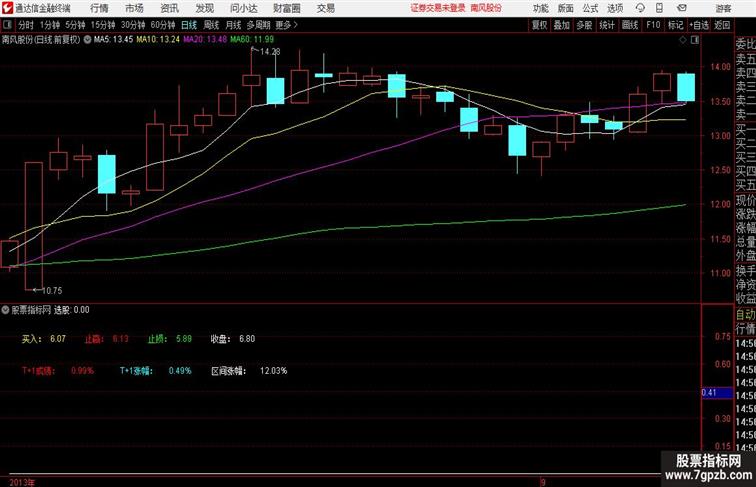This screenshot has width=756, height=487.
Task: Click the 画线 draw line button
Action: coord(630,25)
